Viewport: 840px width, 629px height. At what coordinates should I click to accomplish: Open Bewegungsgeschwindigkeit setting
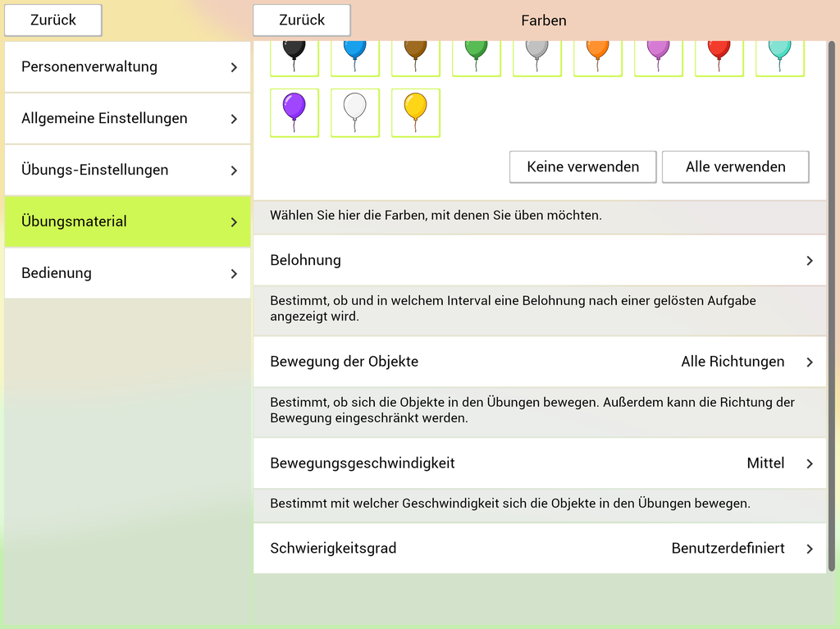pos(540,463)
